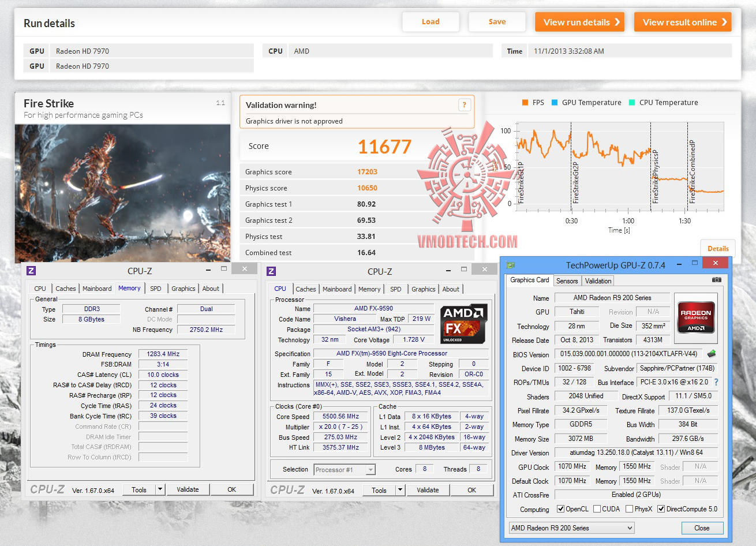Click the Driver Version value in GPU-Z
The image size is (756, 546).
point(636,452)
